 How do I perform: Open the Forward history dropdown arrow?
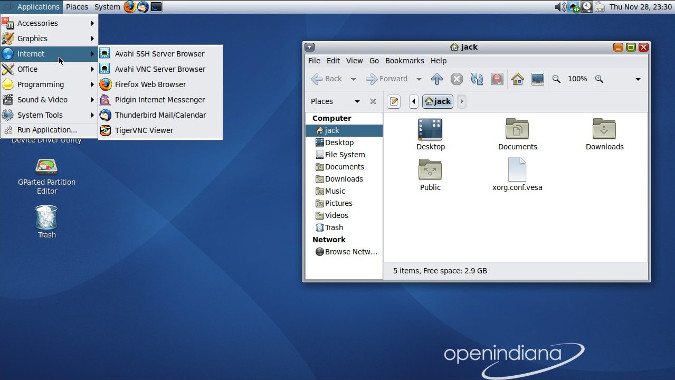click(418, 79)
